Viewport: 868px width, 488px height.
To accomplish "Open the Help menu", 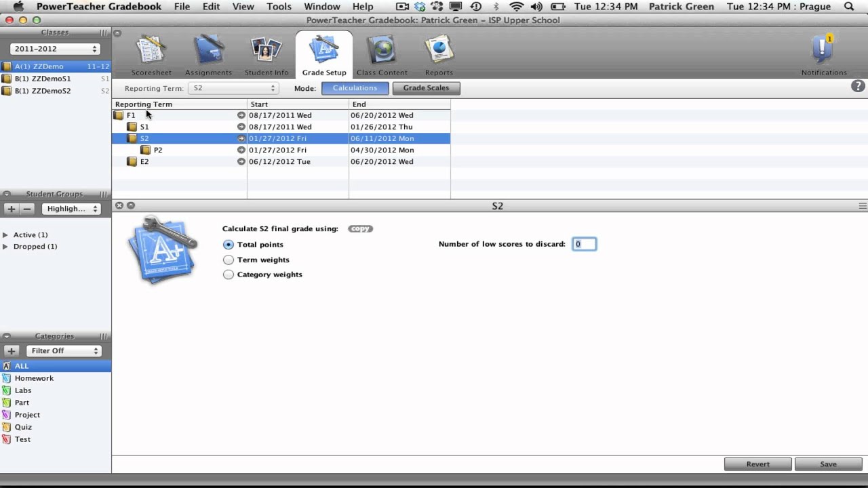I will 363,7.
